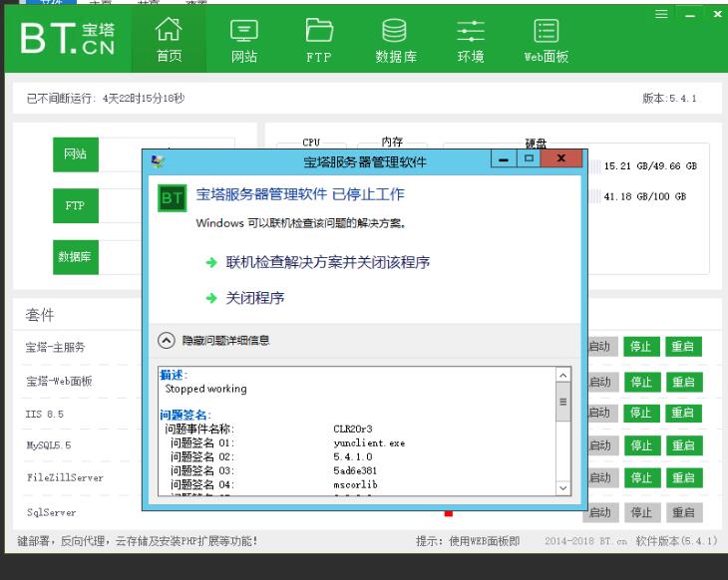Minimize the BT main window

(x=690, y=15)
